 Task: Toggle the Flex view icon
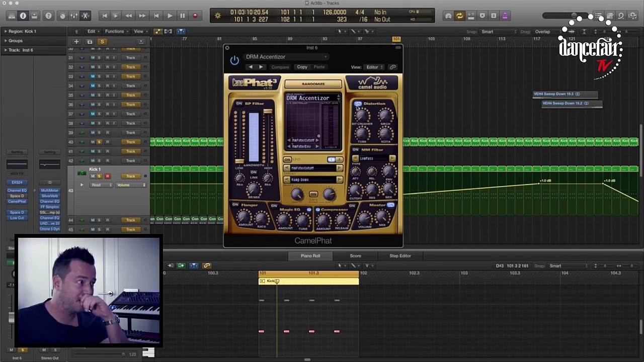point(169,31)
